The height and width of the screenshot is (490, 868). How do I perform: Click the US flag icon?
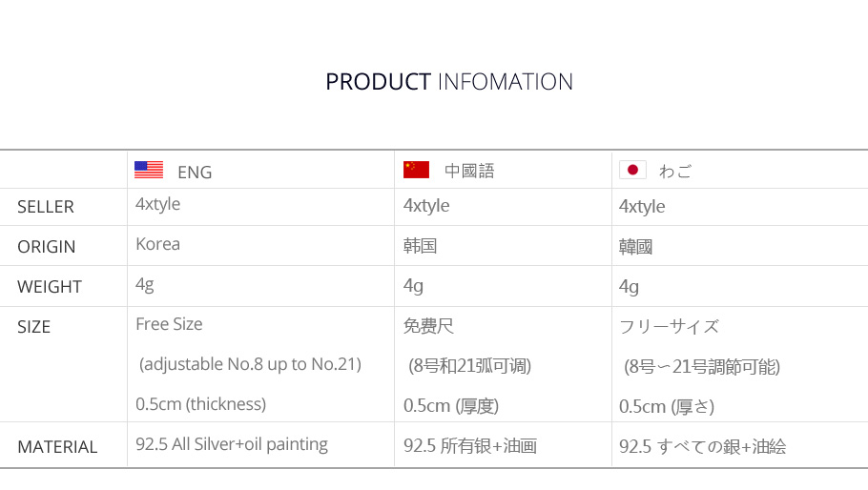click(149, 171)
